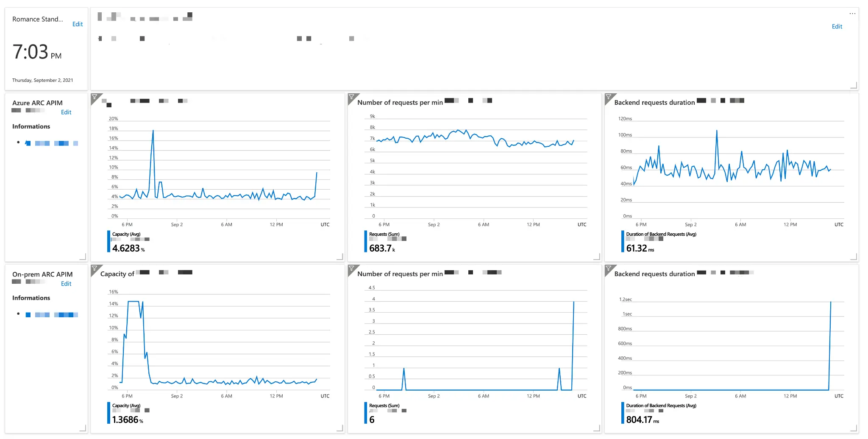The width and height of the screenshot is (868, 439).
Task: Click the 683.7k requests metric value
Action: point(381,249)
